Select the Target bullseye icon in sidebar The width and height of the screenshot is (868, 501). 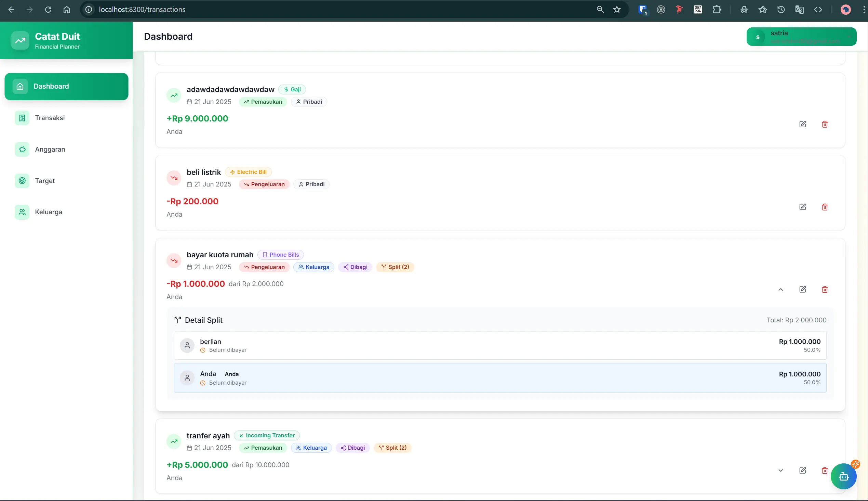click(22, 181)
